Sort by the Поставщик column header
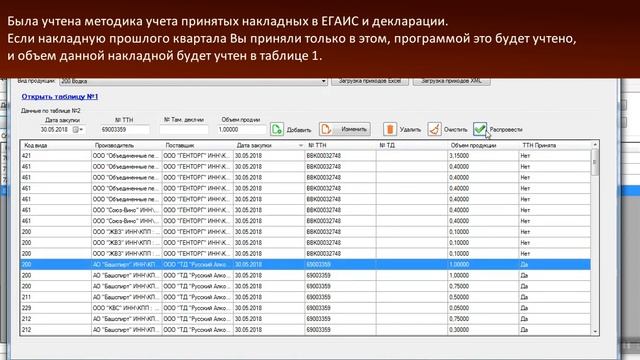Screen dimensions: 640x360 coord(198,145)
